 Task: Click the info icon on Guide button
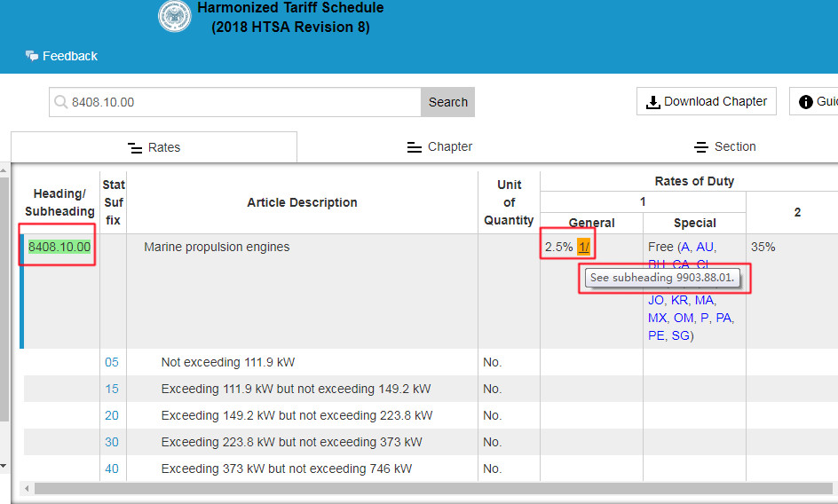point(806,102)
